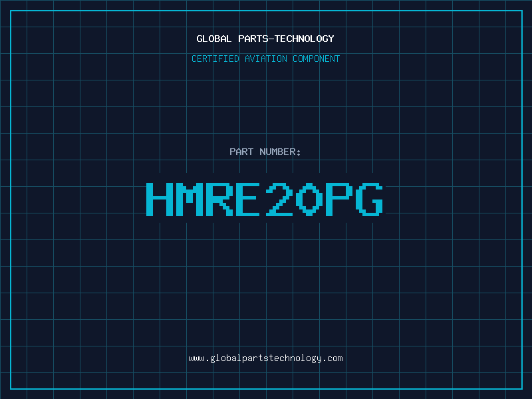Screen dimensions: 532x399
Task: Click the GLOBAL PARTS-TECHNOLOGY company title
Action: click(265, 39)
